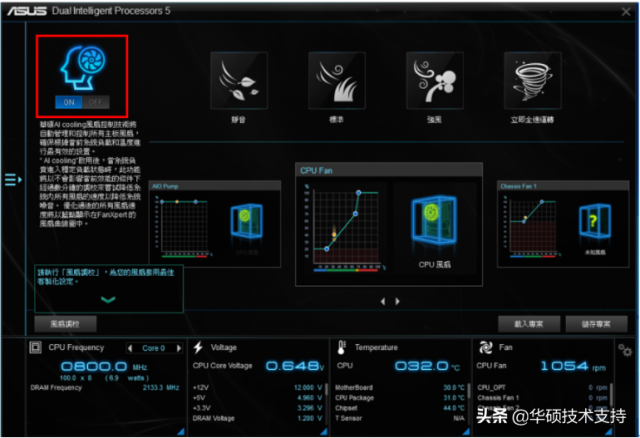Click the CPU Fan case icon

click(x=434, y=220)
